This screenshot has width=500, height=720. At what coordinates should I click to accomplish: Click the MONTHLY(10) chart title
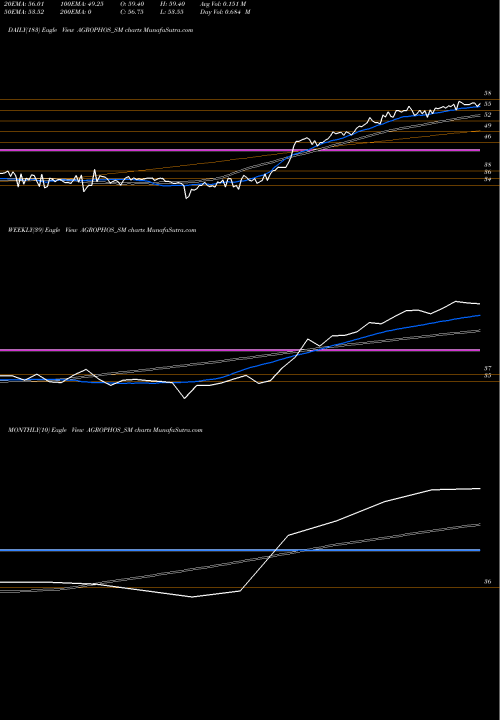tap(105, 430)
